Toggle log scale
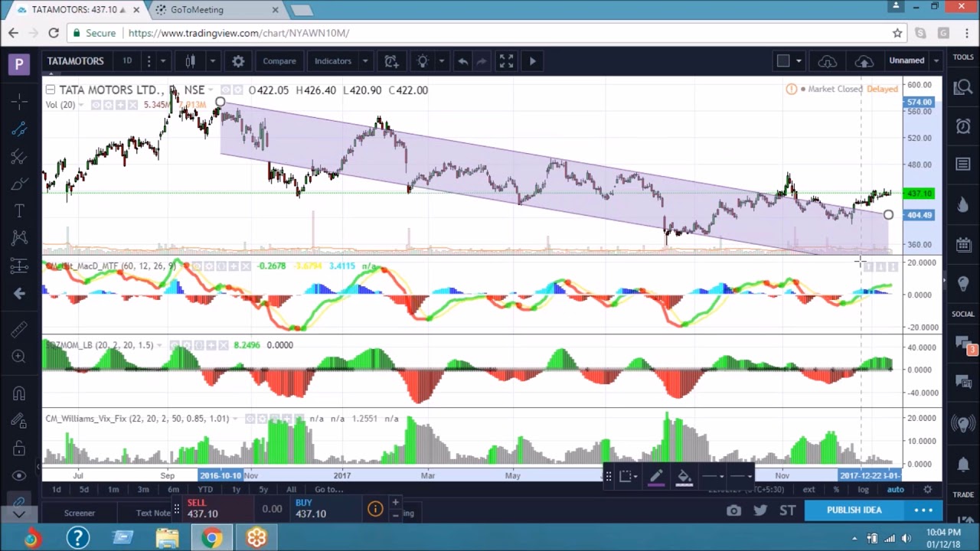This screenshot has width=980, height=551. [x=863, y=490]
